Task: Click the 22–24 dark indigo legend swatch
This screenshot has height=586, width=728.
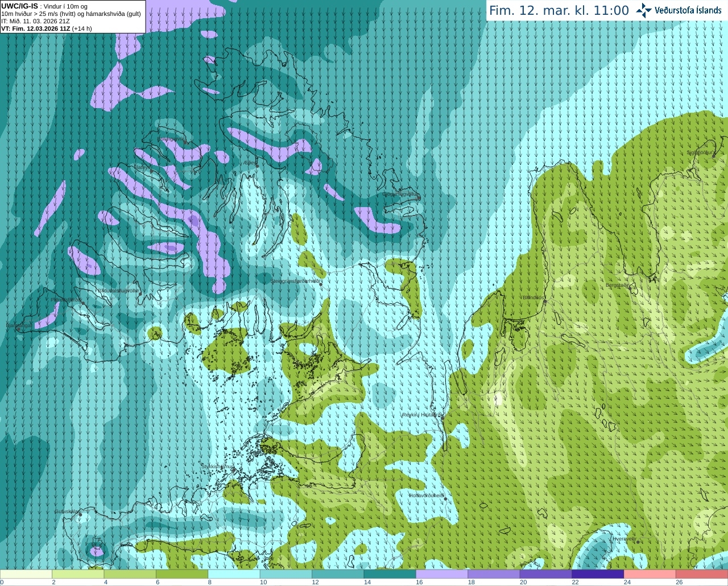Action: coord(598,574)
